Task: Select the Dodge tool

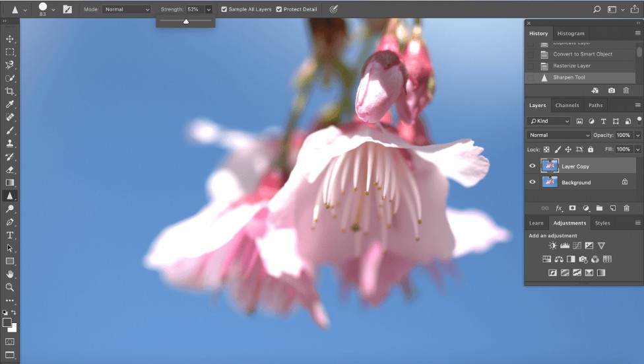Action: point(10,209)
